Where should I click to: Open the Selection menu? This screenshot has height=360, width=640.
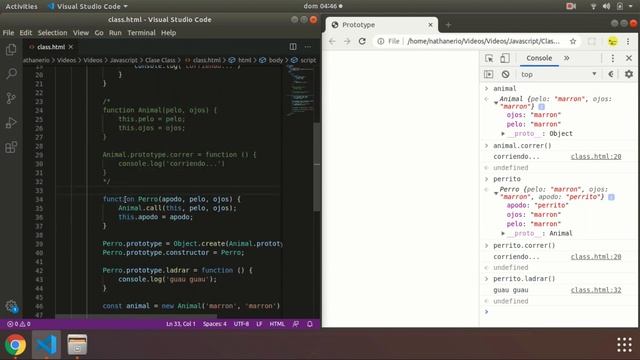(x=52, y=33)
